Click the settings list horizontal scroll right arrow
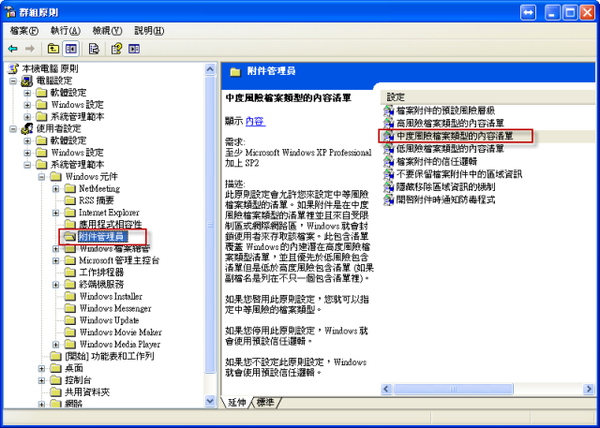The width and height of the screenshot is (600, 428). (589, 389)
